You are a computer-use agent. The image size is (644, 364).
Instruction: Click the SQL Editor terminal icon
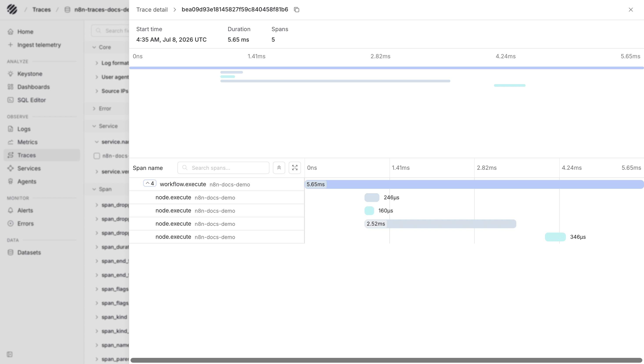[11, 100]
